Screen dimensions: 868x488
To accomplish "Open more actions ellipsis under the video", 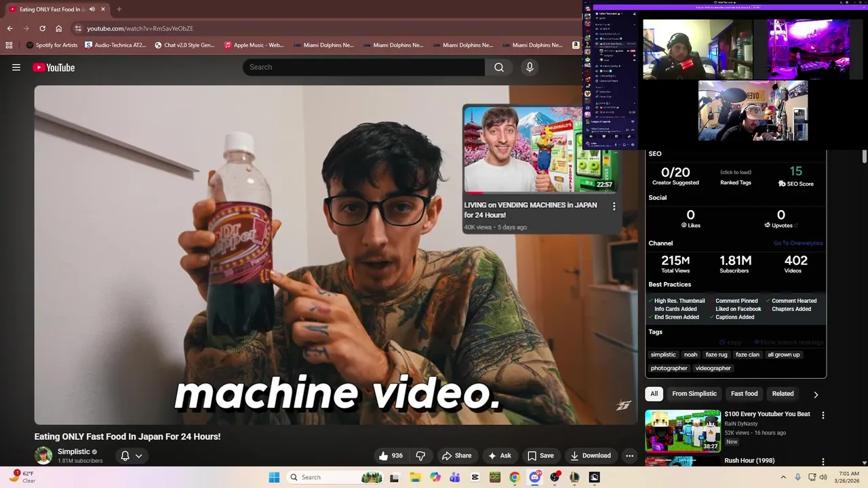I will 629,455.
